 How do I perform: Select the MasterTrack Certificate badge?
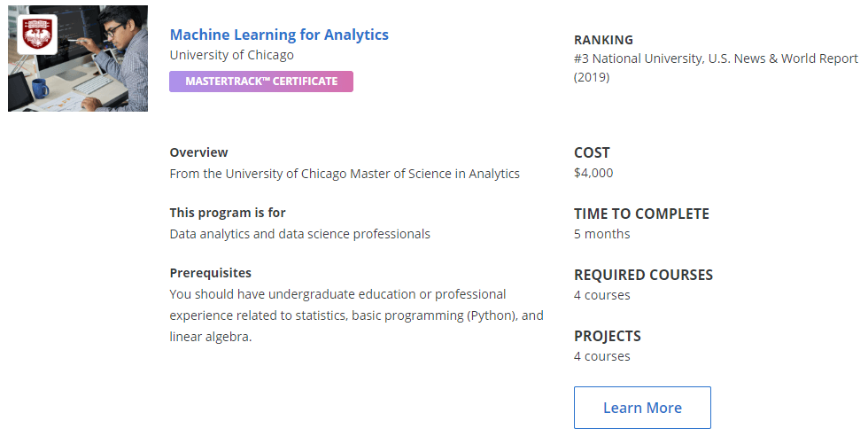(261, 82)
